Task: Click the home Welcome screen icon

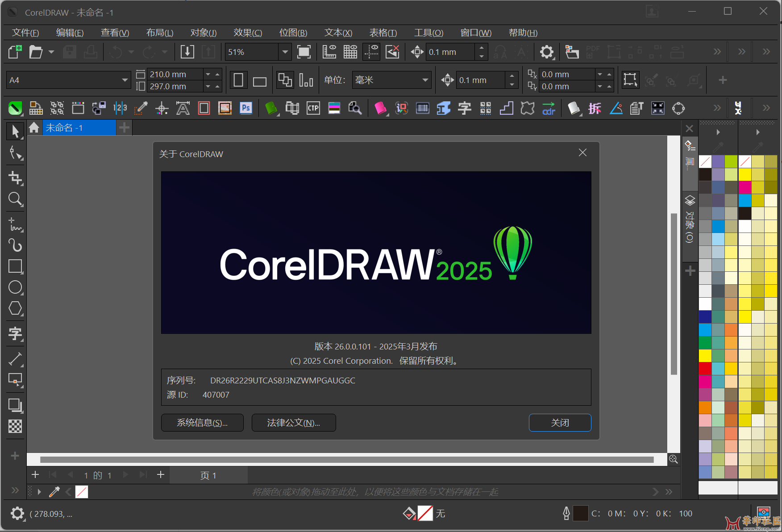Action: coord(34,128)
